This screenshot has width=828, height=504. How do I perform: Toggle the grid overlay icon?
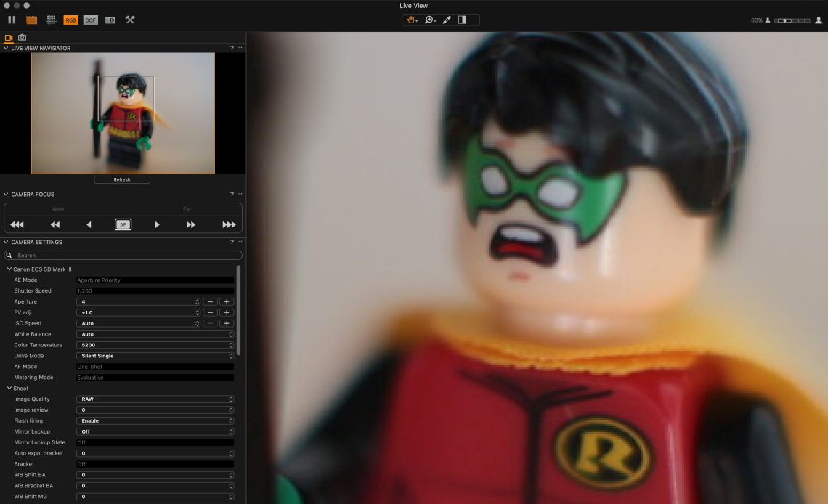(51, 20)
